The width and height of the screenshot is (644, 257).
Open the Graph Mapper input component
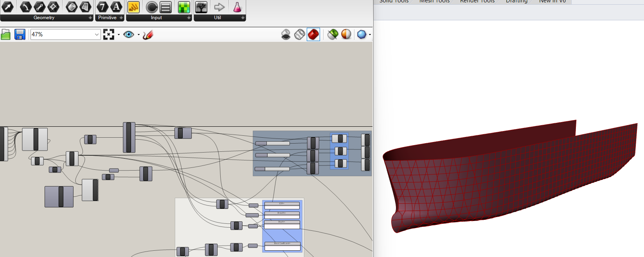[133, 7]
